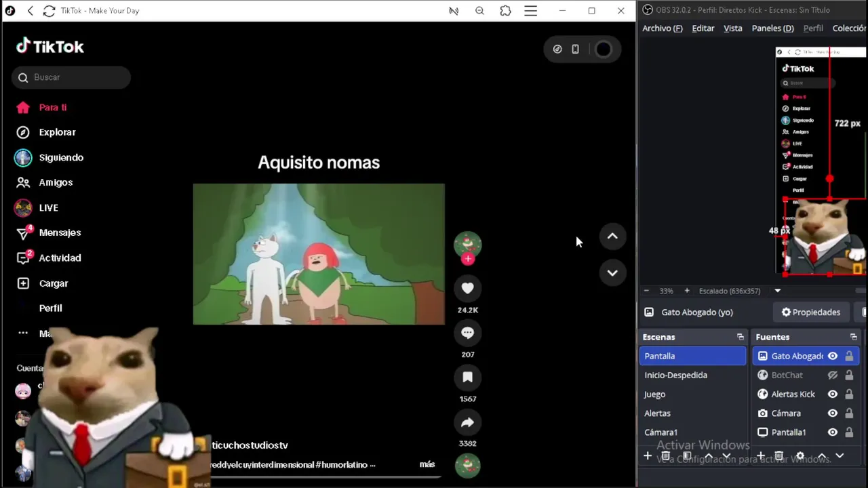Screen dimensions: 868x488
Task: Toggle lock on Cámara source
Action: coord(849,413)
